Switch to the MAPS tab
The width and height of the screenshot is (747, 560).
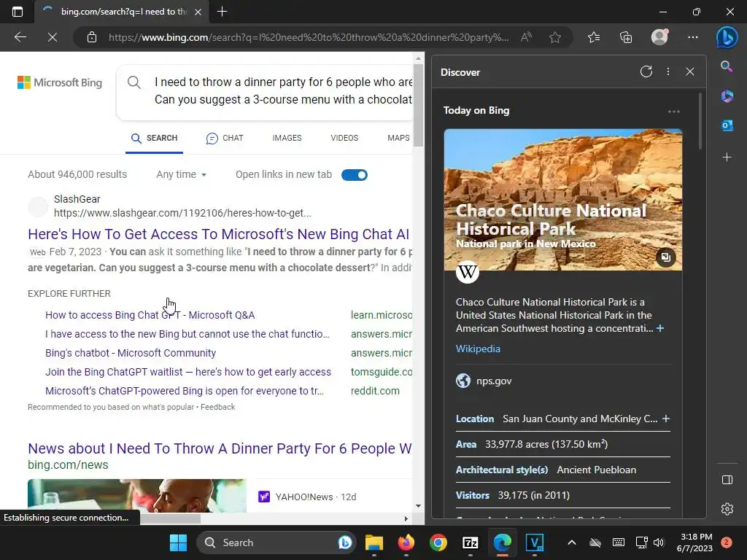[x=398, y=138]
